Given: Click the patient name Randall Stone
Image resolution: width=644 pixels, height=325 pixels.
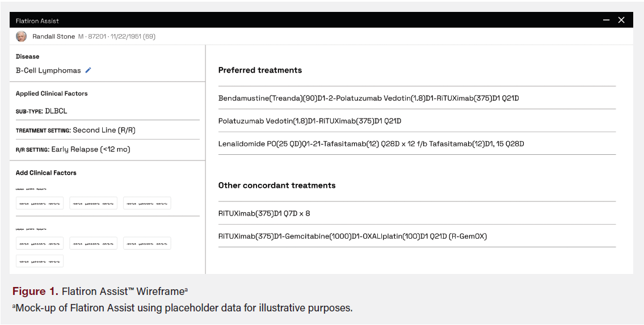Looking at the screenshot, I should [x=53, y=36].
